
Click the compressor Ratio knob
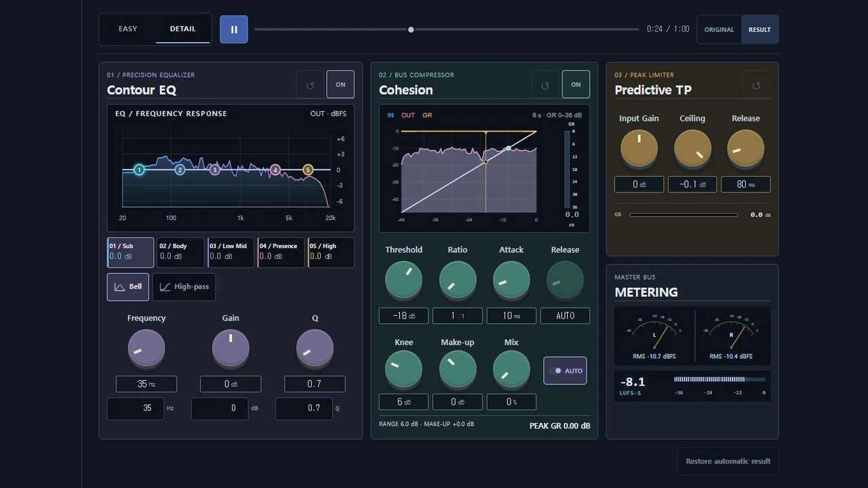[458, 280]
